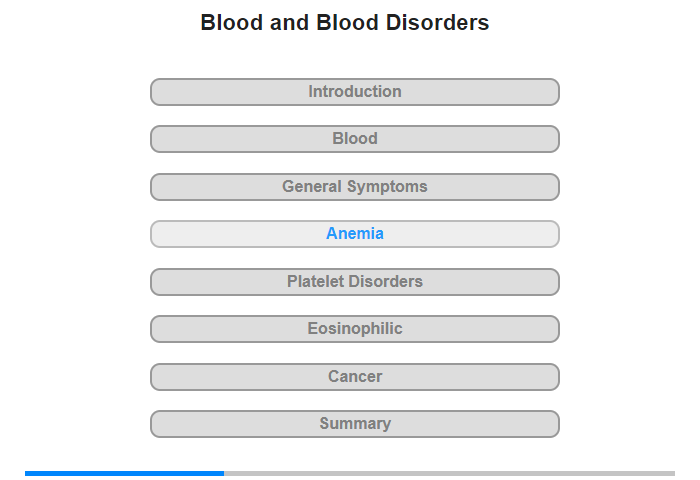The width and height of the screenshot is (700, 480).
Task: View the Summary section
Action: pyautogui.click(x=354, y=424)
